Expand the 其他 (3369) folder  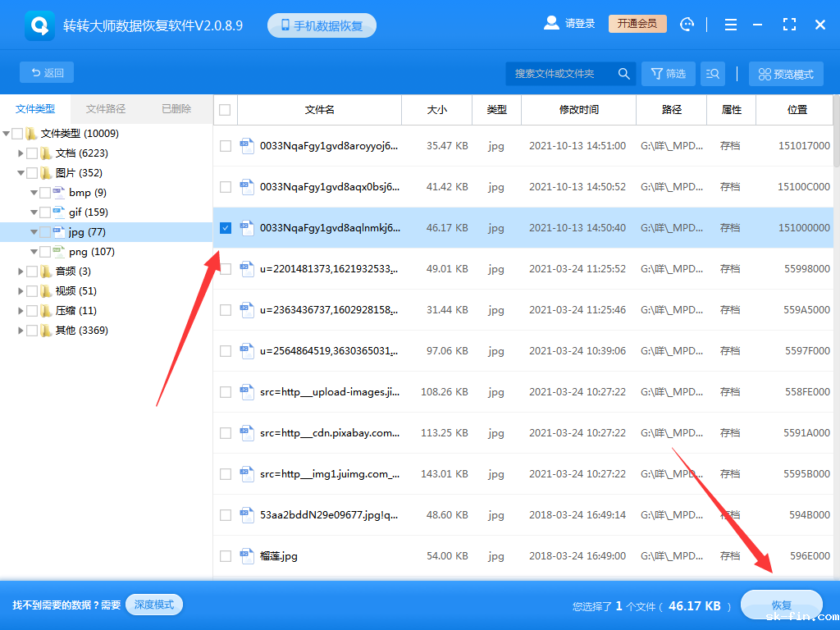point(21,330)
